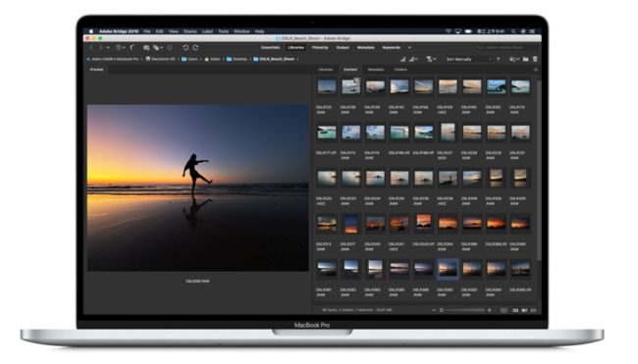Click the boomerang reveal recent file icon

click(x=133, y=47)
